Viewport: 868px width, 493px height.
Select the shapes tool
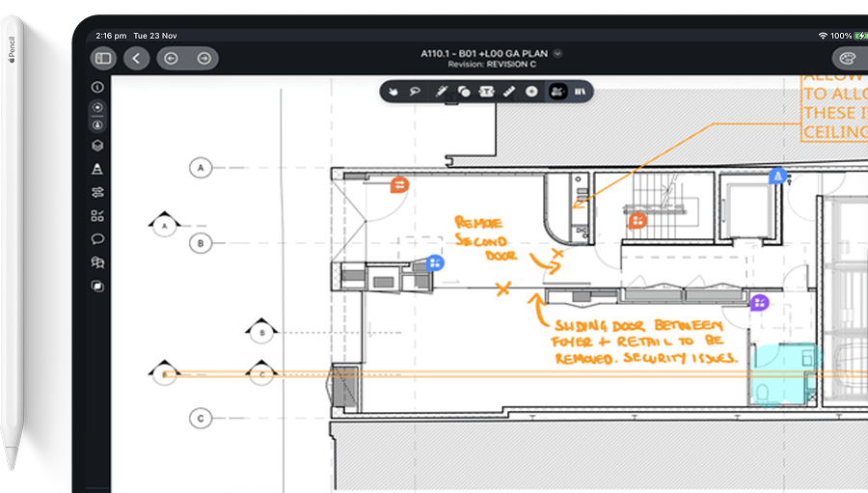(x=464, y=92)
